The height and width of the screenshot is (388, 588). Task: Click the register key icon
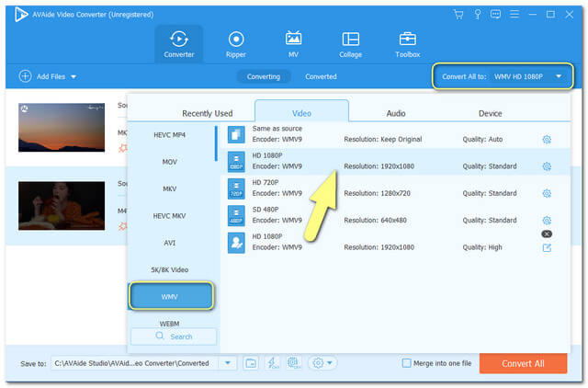click(x=478, y=15)
